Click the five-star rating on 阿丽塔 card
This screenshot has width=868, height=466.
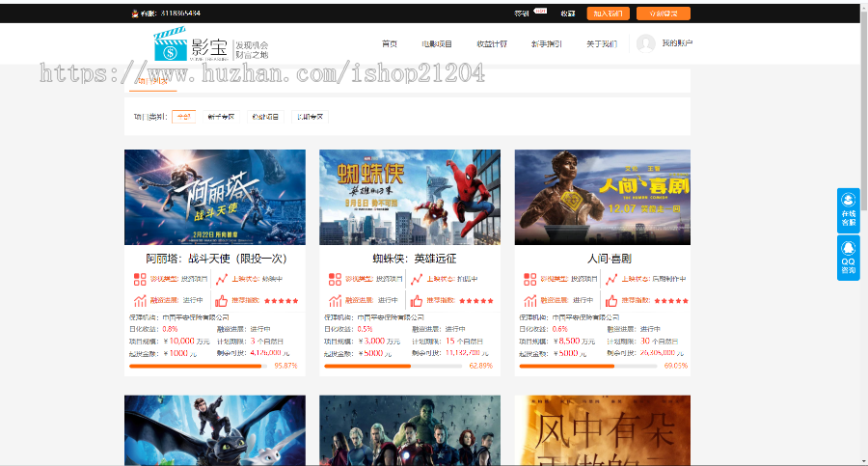[282, 301]
